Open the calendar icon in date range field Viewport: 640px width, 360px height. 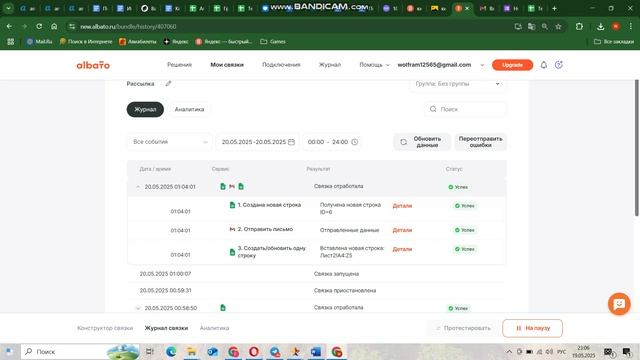(x=291, y=142)
